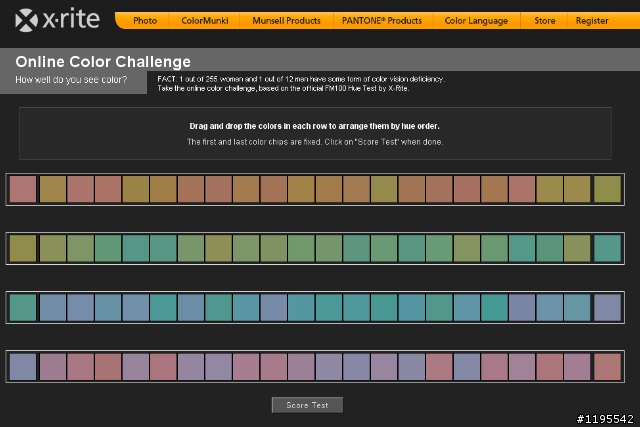Pick the mauve chip right after bottom row's first blue chip
Screen dimensions: 640x427
(53, 367)
